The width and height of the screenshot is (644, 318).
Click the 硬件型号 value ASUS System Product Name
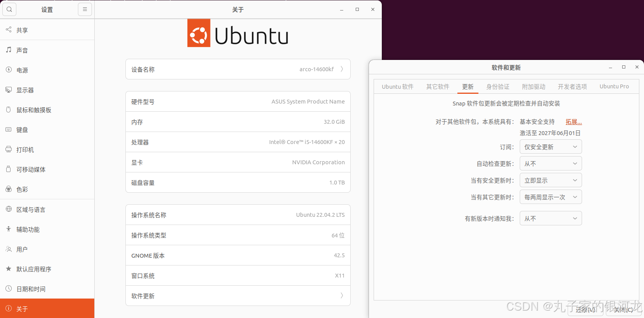[x=308, y=102]
